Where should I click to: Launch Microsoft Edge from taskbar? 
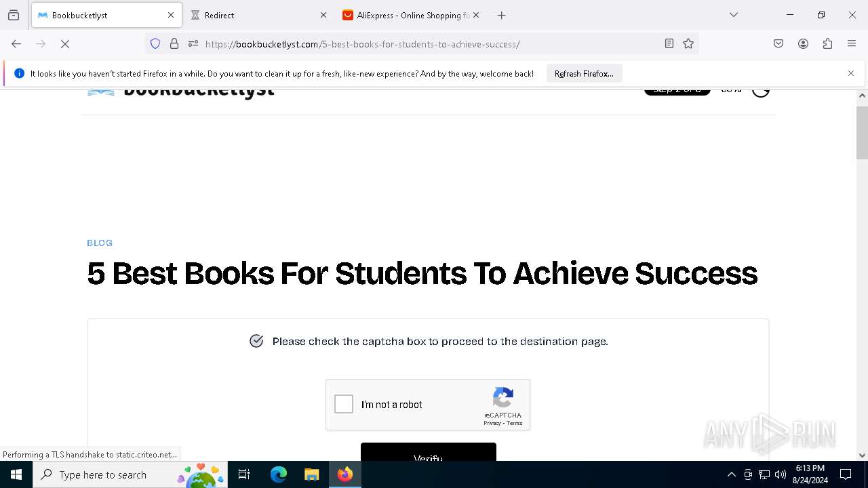pyautogui.click(x=279, y=474)
